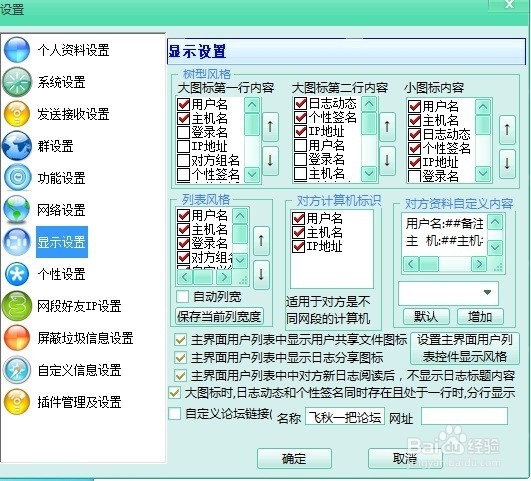Click right arrow of 列表风格 horizontal scrollbar
Image resolution: width=531 pixels, height=481 pixels.
[x=224, y=277]
